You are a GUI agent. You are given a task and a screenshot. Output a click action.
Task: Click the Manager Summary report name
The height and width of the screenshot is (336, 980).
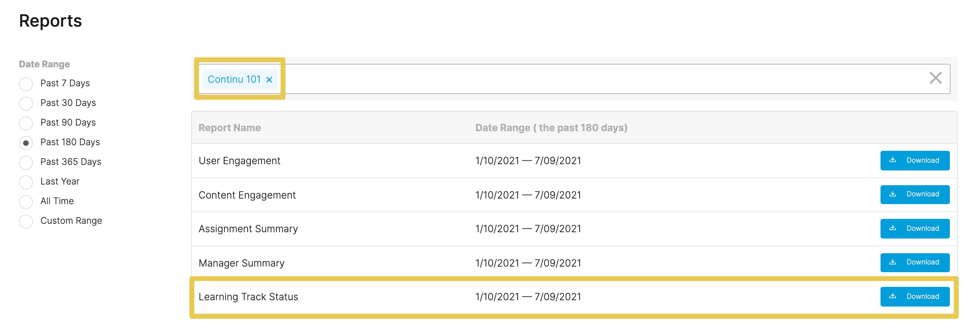[x=242, y=263]
